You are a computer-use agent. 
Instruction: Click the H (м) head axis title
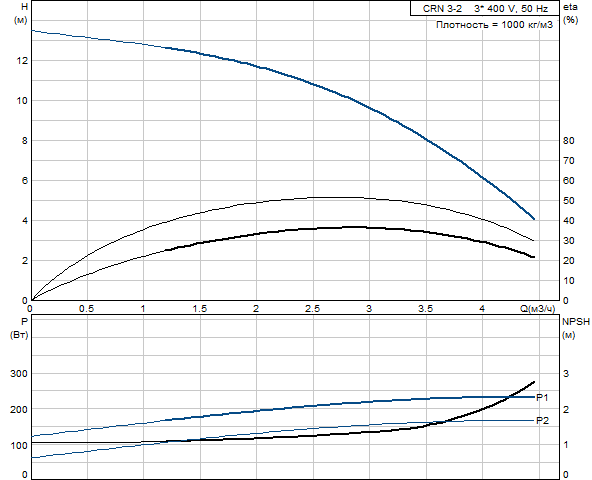pos(21,13)
